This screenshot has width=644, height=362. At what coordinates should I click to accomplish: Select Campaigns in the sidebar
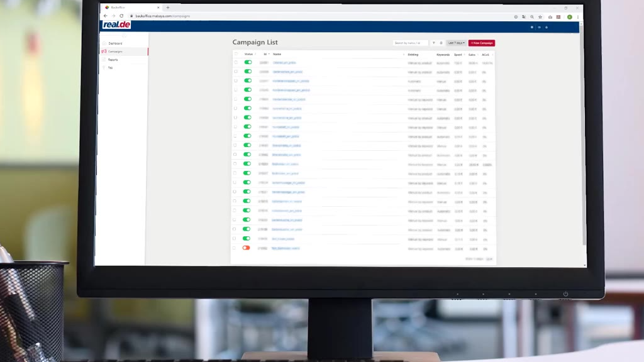(116, 52)
